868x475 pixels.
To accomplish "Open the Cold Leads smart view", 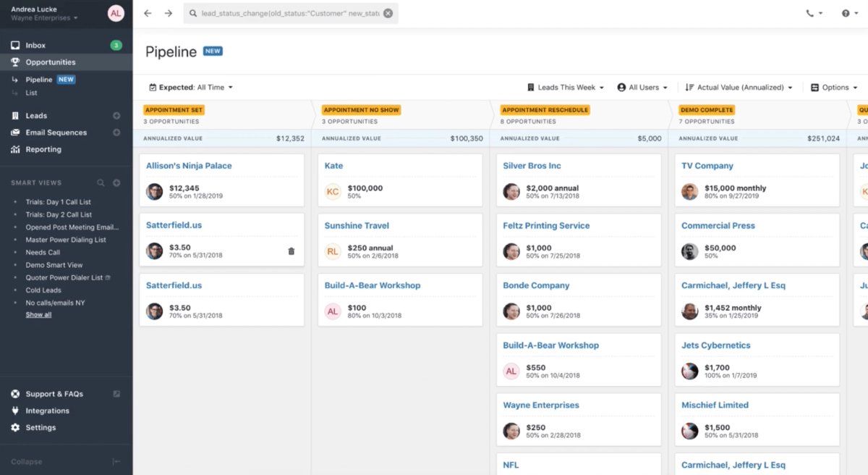I will [x=43, y=290].
